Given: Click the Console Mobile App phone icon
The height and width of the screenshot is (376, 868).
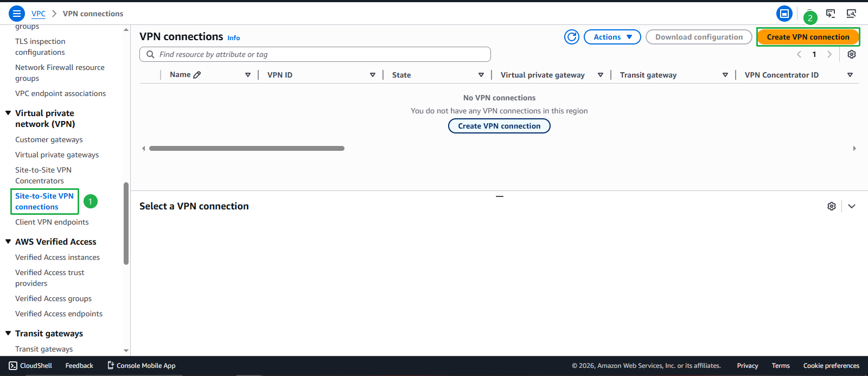Looking at the screenshot, I should 111,366.
